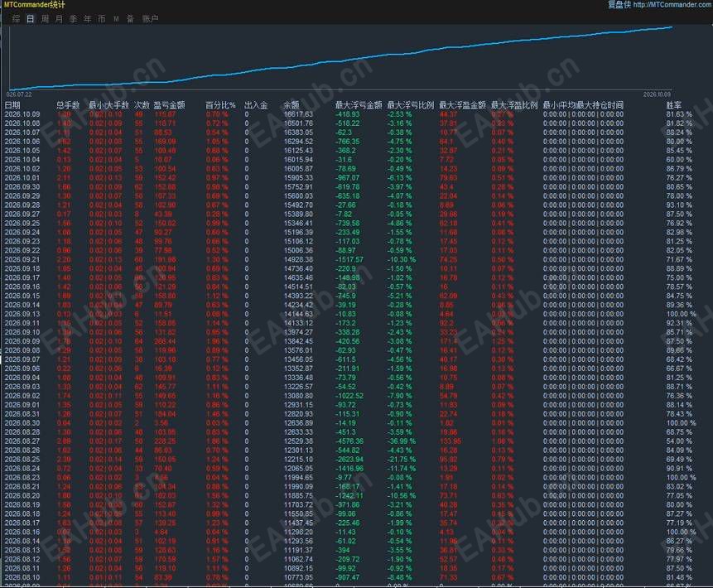The height and width of the screenshot is (588, 713).
Task: Open the M tab
Action: click(116, 19)
